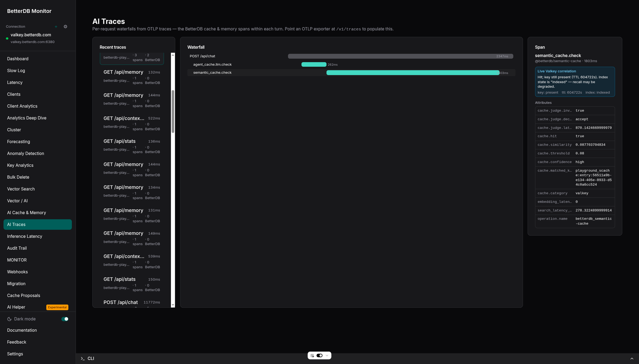Go to Slow Log in sidebar

[38, 70]
